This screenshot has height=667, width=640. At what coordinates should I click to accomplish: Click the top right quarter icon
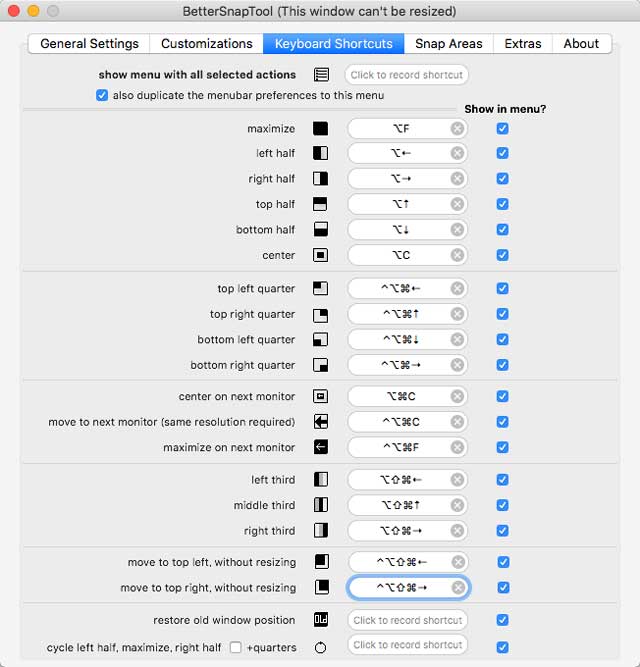coord(320,315)
